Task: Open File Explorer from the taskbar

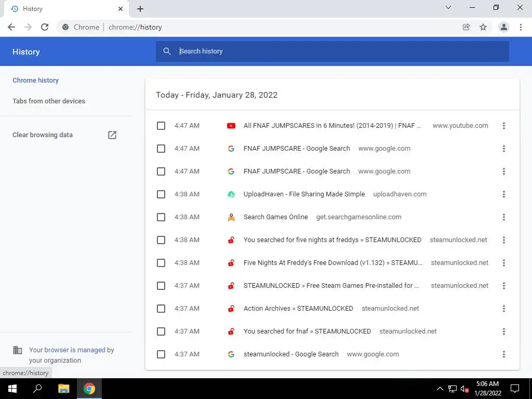Action: tap(64, 389)
